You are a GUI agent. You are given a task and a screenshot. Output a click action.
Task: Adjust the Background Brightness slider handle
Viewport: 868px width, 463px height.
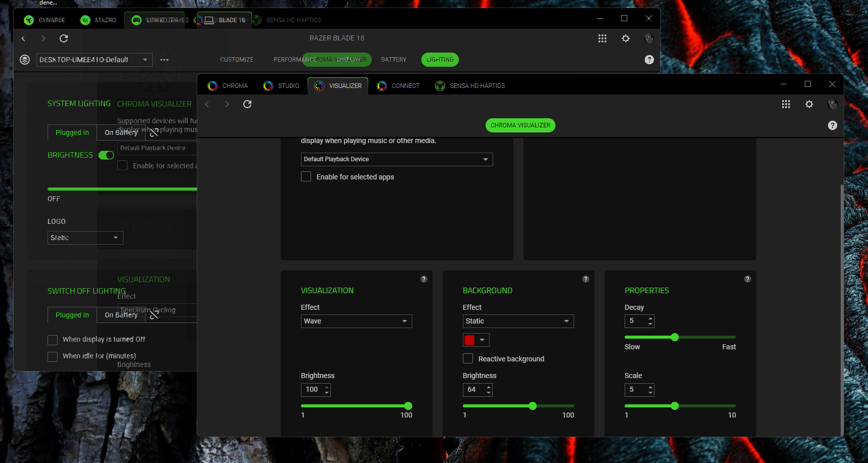coord(533,406)
